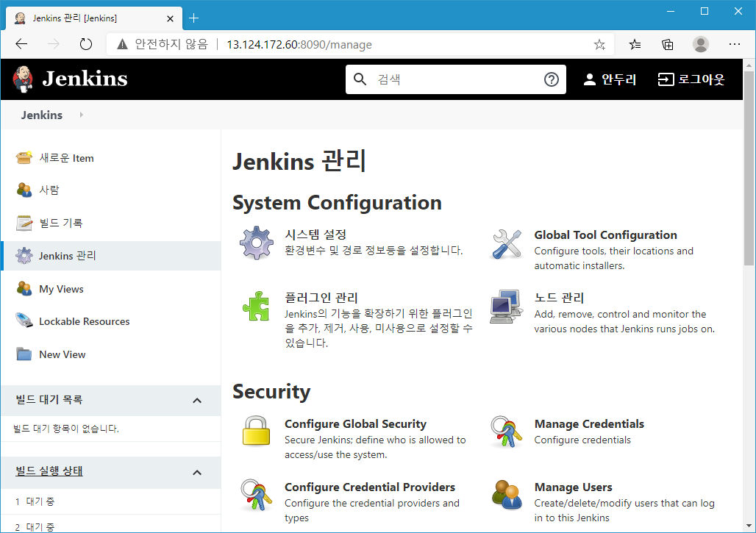Open Configure Global Security link
The width and height of the screenshot is (756, 533).
[x=355, y=424]
